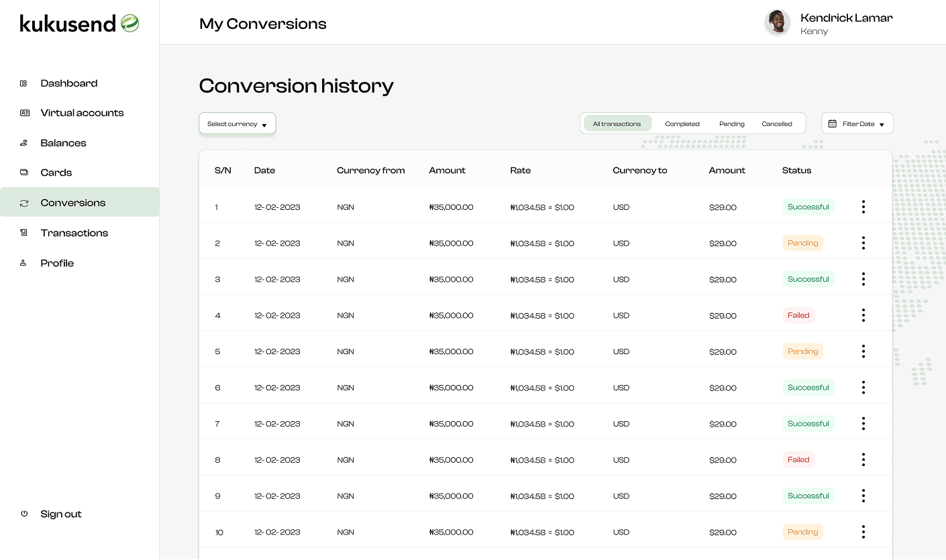946x560 pixels.
Task: Open the three-dot menu for row 4
Action: click(x=863, y=315)
